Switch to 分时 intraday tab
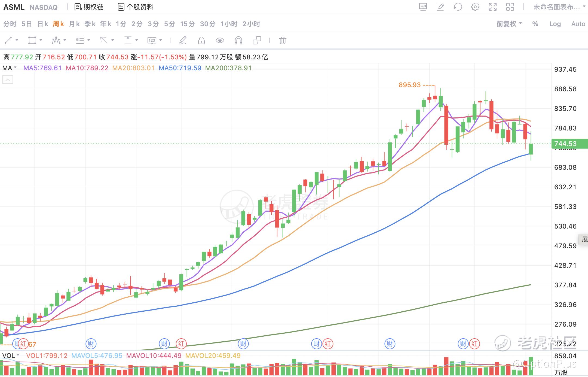The image size is (588, 377). (10, 24)
